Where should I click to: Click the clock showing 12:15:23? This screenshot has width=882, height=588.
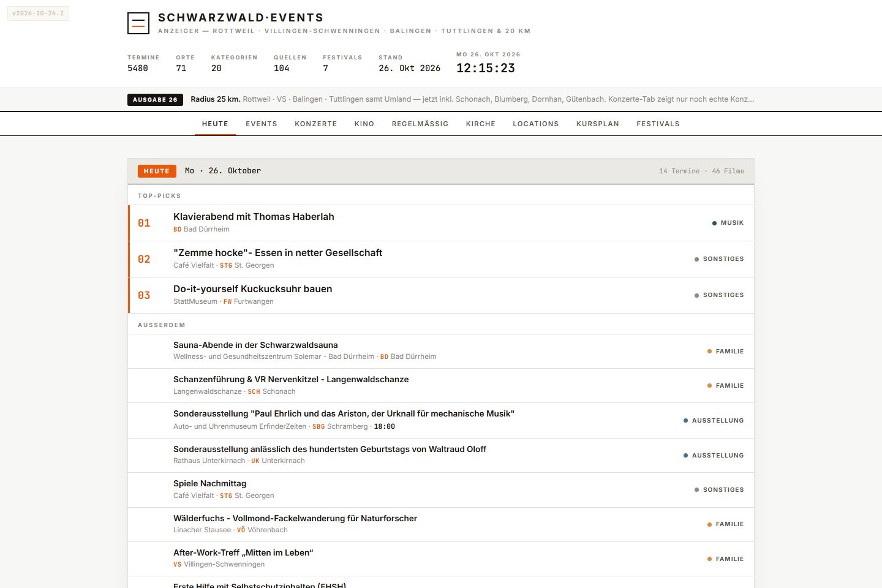[486, 68]
